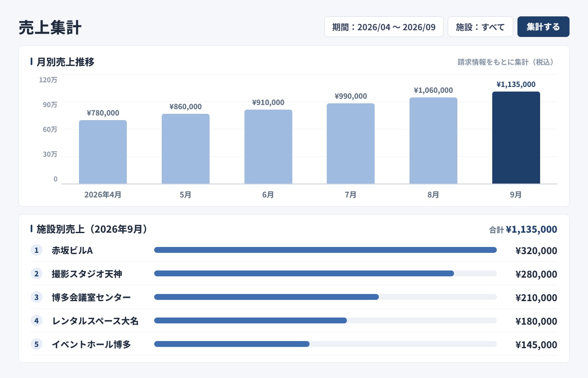This screenshot has width=588, height=378.
Task: Click rank badge 5 for イベントホール博多
Action: click(x=37, y=344)
